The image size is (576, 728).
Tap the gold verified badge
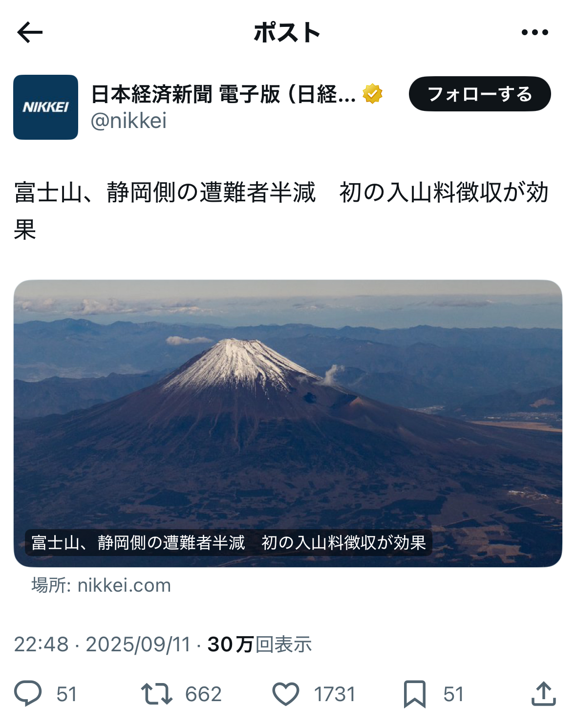(372, 94)
